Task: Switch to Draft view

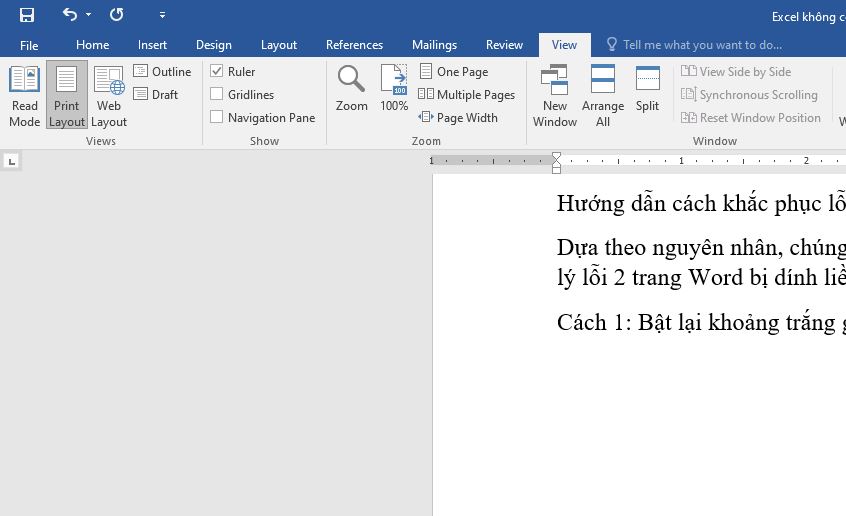Action: [156, 94]
